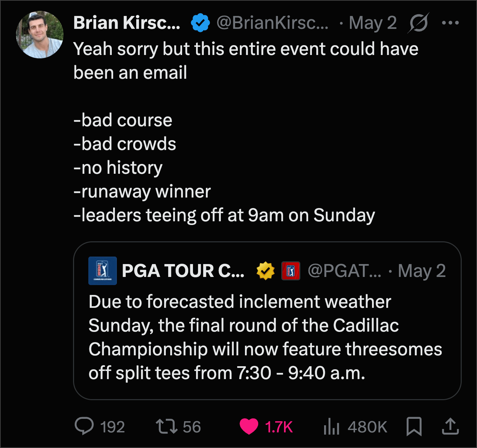
Task: Open PGA TOUR avatar in quoted post
Action: [103, 271]
